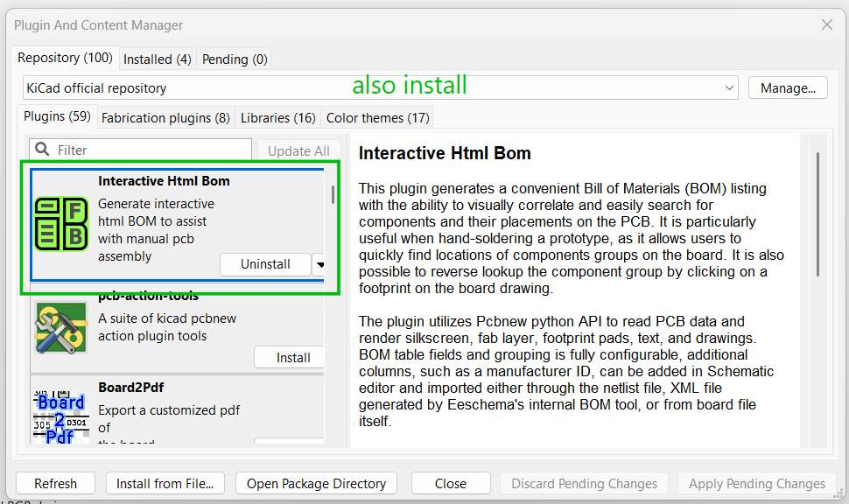Switch to the Libraries (16) tab
Image resolution: width=849 pixels, height=504 pixels.
(277, 117)
